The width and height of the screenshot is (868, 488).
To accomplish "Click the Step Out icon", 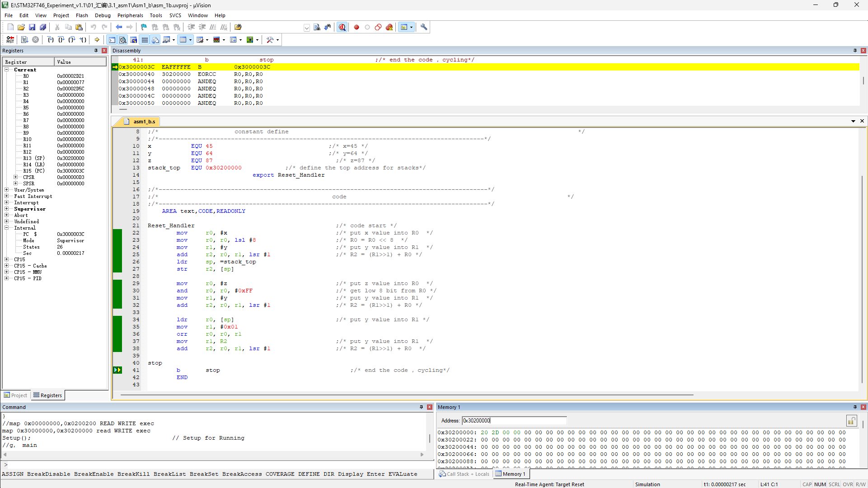I will click(x=72, y=40).
